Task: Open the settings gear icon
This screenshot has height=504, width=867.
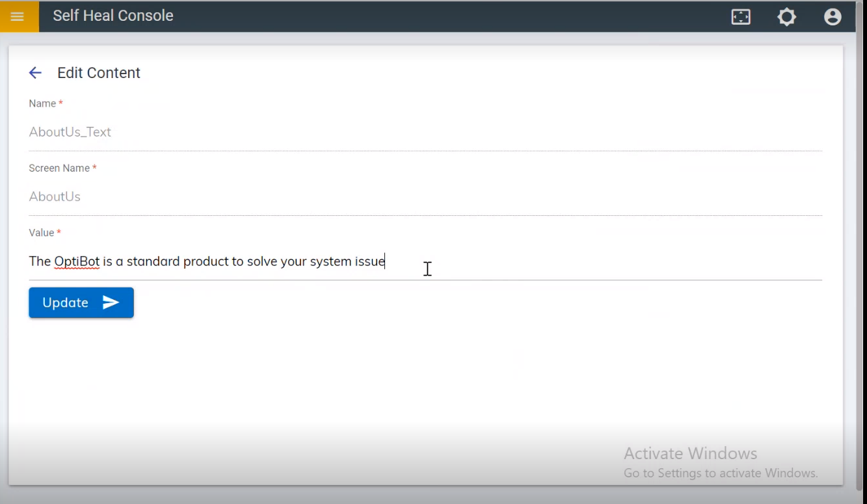Action: tap(787, 17)
